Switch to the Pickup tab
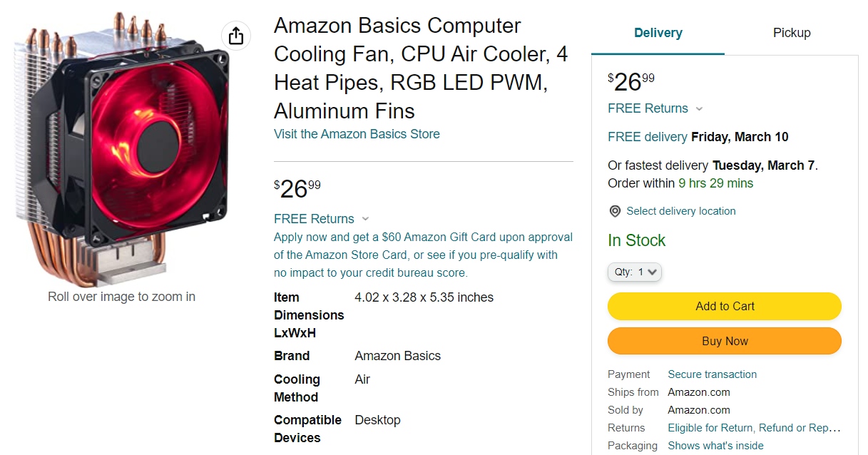868x455 pixels. (792, 33)
